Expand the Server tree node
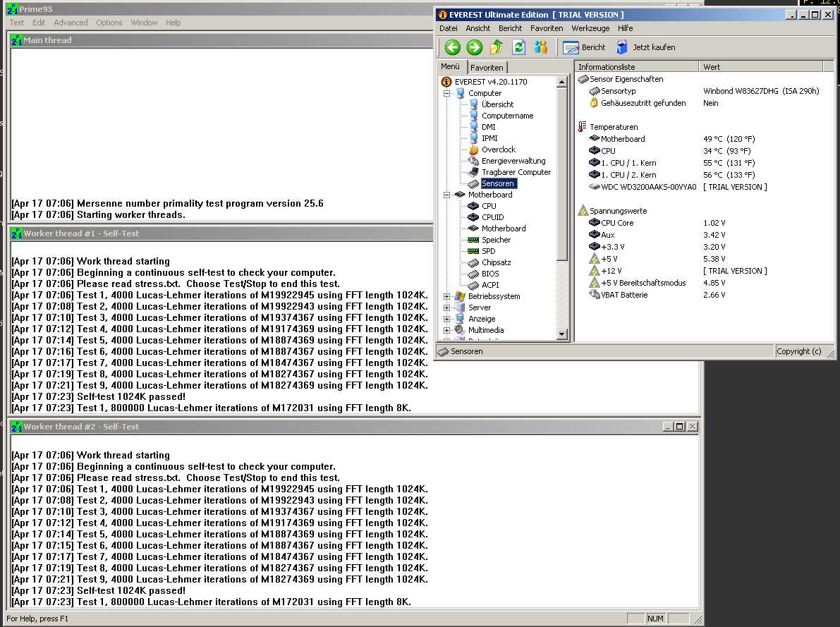This screenshot has width=840, height=627. pos(446,308)
